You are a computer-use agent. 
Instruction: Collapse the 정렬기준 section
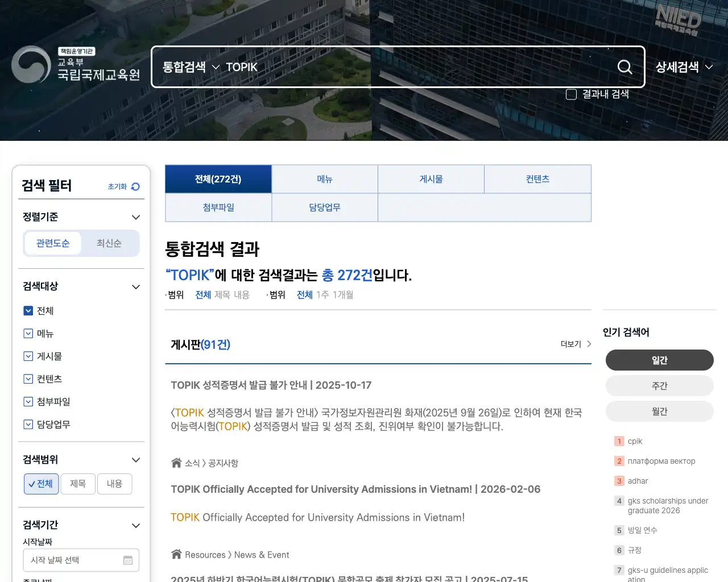pyautogui.click(x=136, y=217)
